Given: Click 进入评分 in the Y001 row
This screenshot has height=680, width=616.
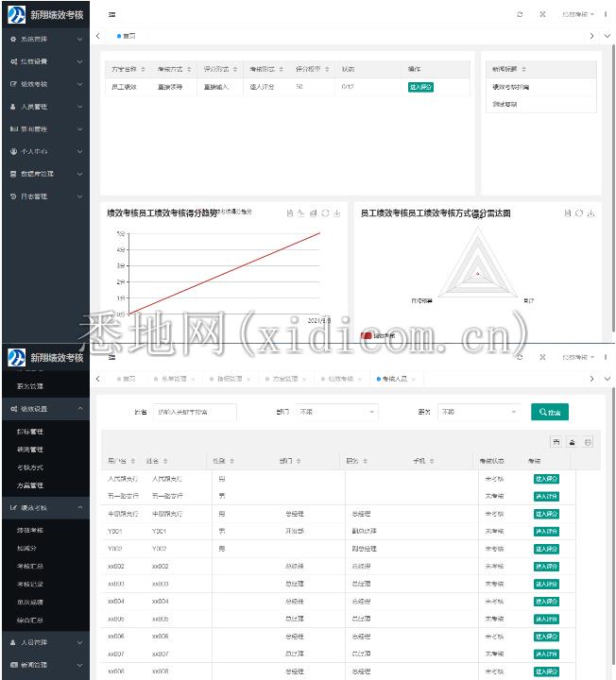Looking at the screenshot, I should [x=546, y=531].
